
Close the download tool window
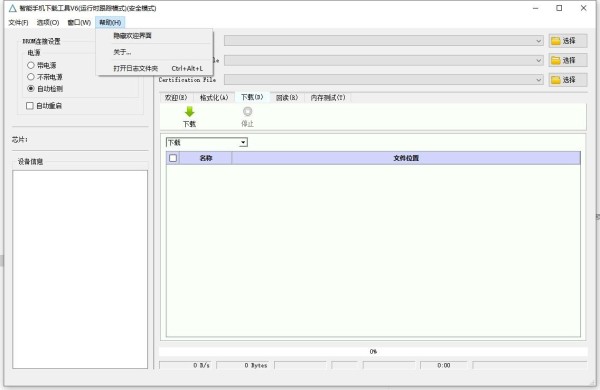coord(583,8)
